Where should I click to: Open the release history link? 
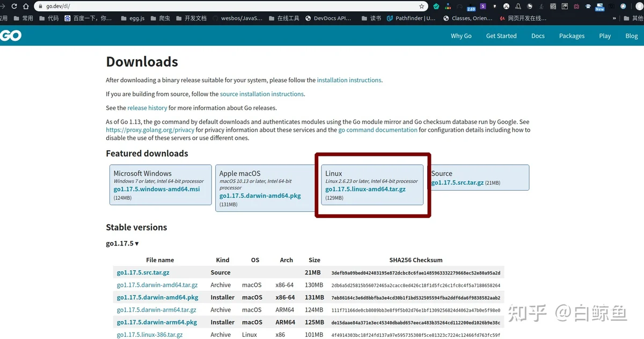(x=147, y=108)
